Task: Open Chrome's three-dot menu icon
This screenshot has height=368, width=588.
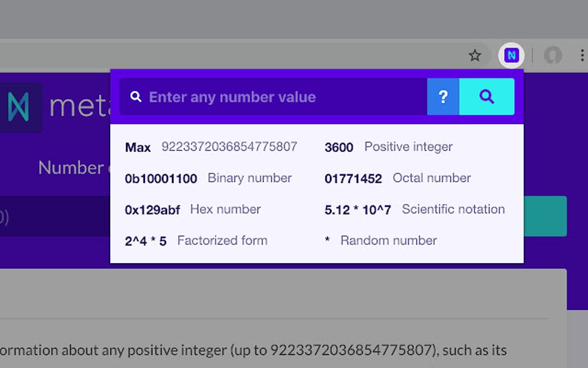Action: tap(582, 55)
